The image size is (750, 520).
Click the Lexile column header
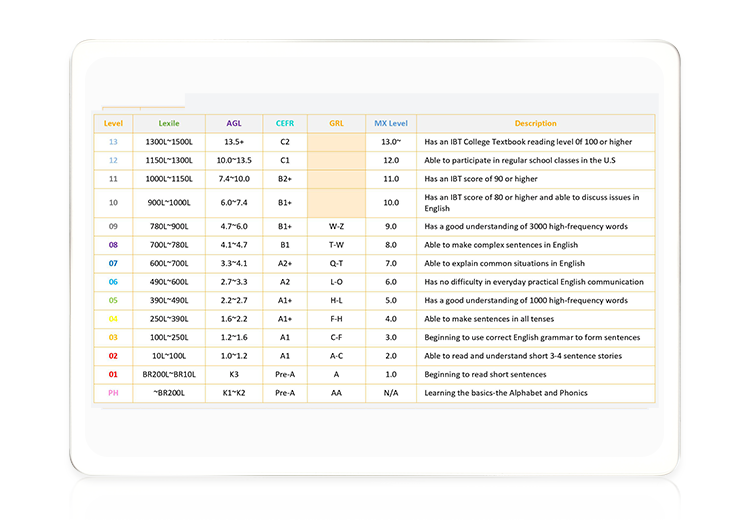(169, 124)
